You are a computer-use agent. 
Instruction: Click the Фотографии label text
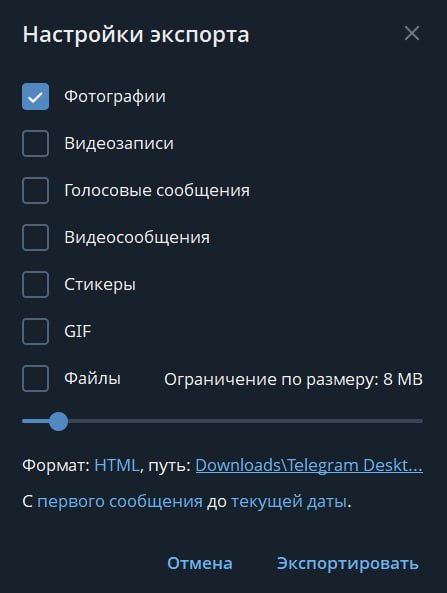click(x=115, y=96)
